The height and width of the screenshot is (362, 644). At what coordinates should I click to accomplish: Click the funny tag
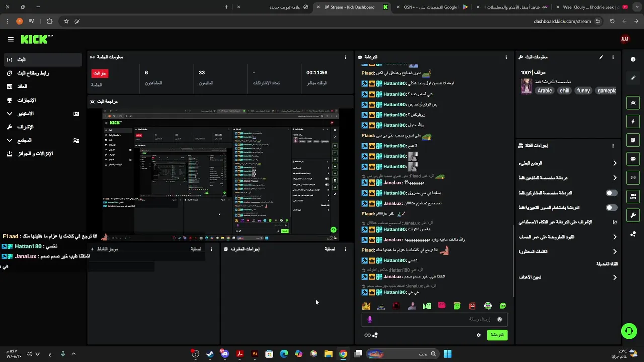coord(583,90)
